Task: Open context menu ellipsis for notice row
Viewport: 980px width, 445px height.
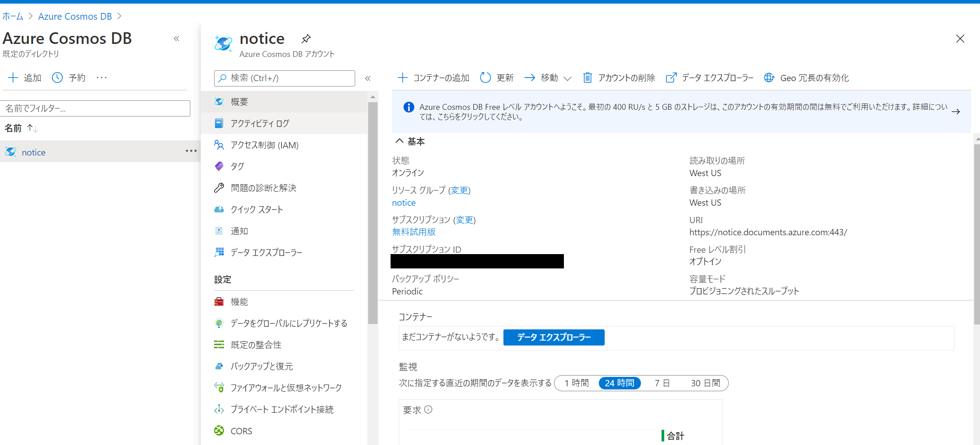Action: coord(191,151)
